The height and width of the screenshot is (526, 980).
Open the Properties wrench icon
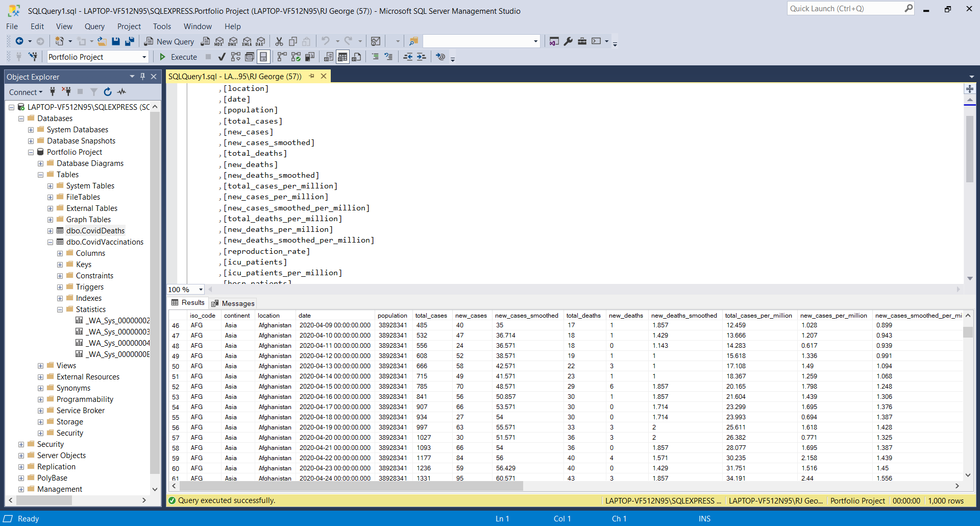[568, 41]
